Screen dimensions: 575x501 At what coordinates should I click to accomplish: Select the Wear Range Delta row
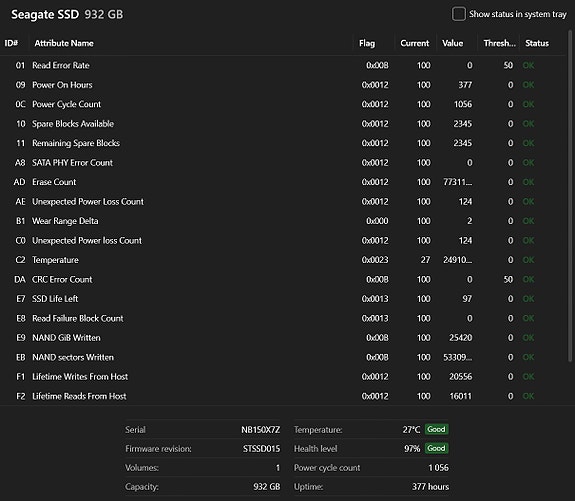click(282, 221)
